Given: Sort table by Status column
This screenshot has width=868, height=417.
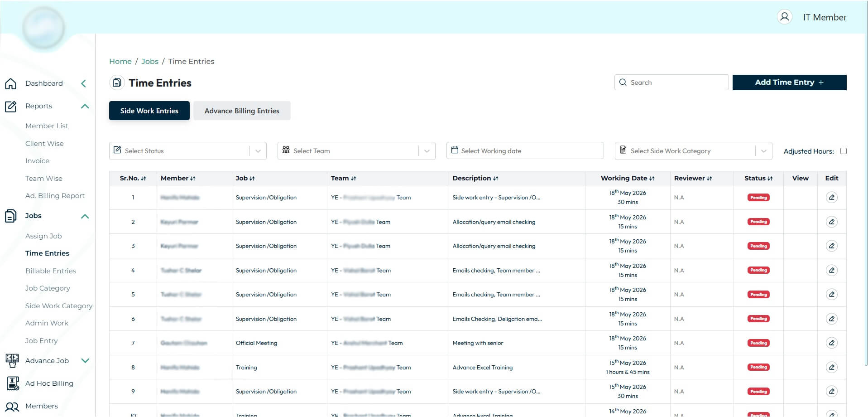Looking at the screenshot, I should point(770,179).
